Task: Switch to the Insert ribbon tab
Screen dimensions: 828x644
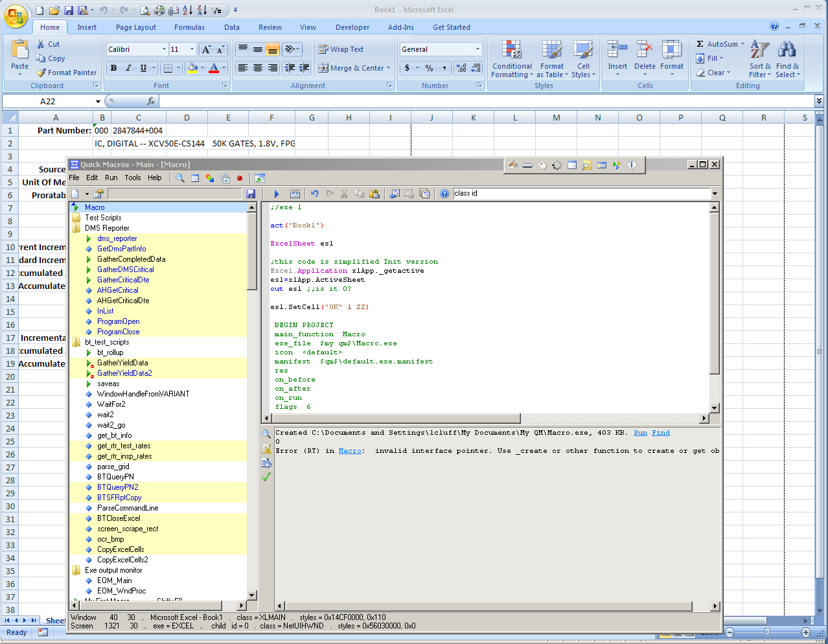Action: 87,27
